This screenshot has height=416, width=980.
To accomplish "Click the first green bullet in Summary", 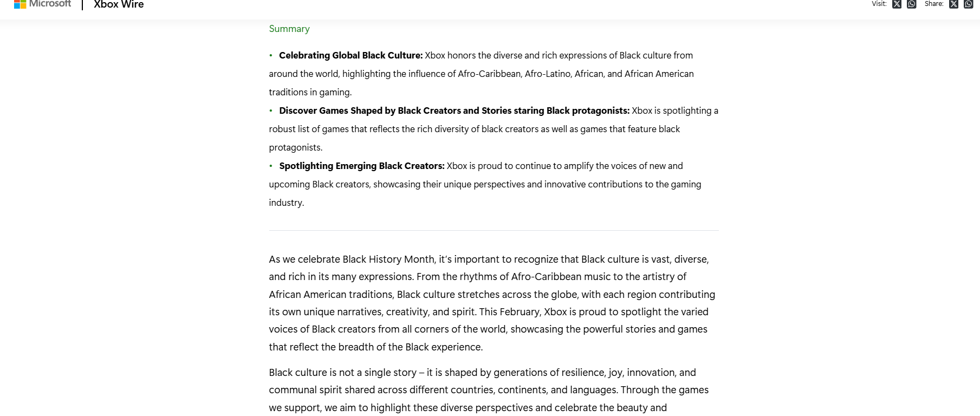I will [x=271, y=55].
